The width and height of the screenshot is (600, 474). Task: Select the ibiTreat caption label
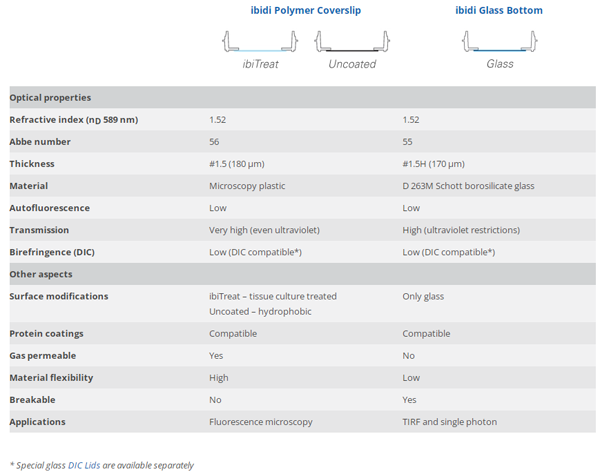260,64
